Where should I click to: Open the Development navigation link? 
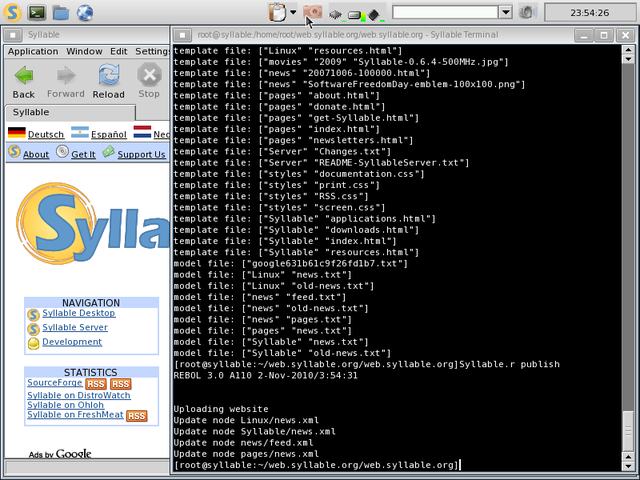pos(72,342)
